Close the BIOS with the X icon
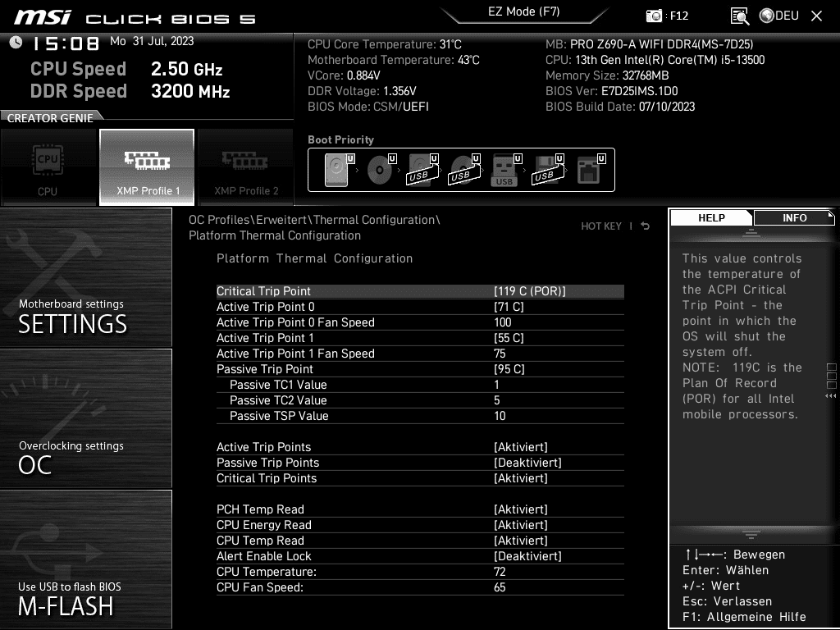The image size is (840, 630). [816, 16]
